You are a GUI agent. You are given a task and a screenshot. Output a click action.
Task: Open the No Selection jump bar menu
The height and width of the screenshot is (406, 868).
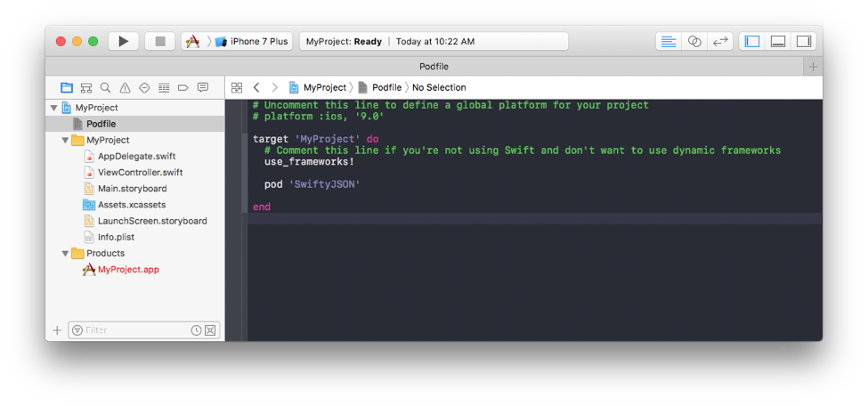[x=439, y=87]
